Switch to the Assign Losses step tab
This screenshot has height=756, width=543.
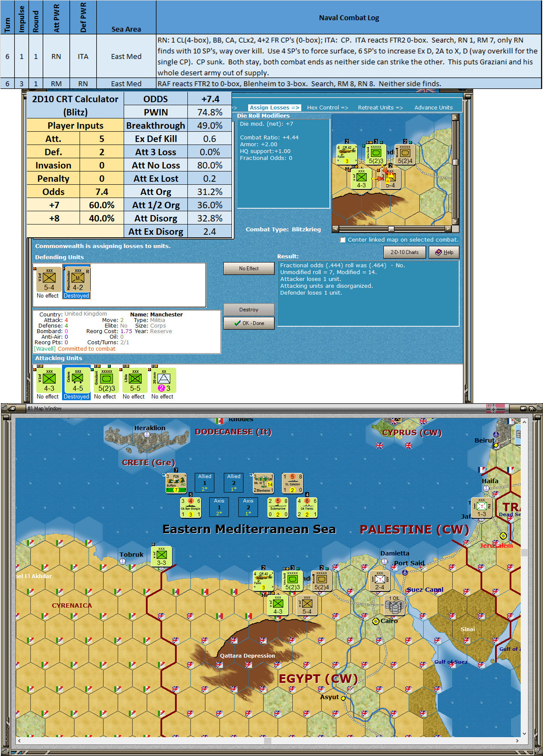click(274, 108)
